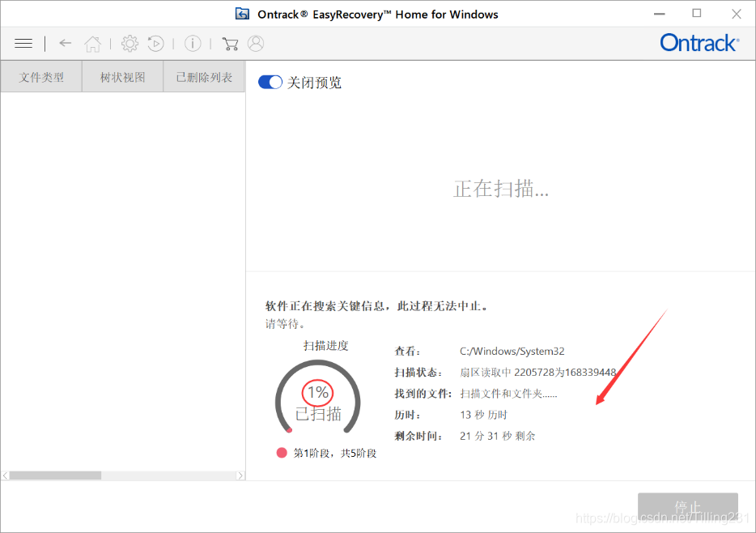Click the elapsed time 13 秒 历时

(x=483, y=415)
